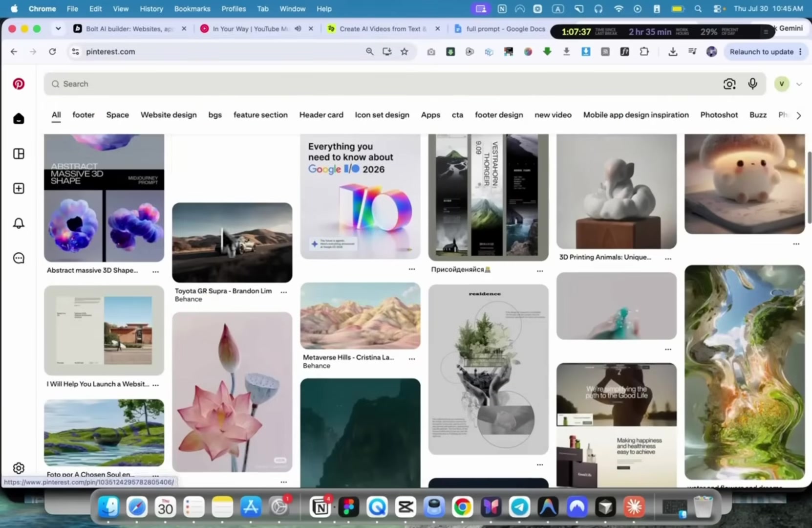This screenshot has width=812, height=528.
Task: Click the microphone voice search icon
Action: (752, 84)
